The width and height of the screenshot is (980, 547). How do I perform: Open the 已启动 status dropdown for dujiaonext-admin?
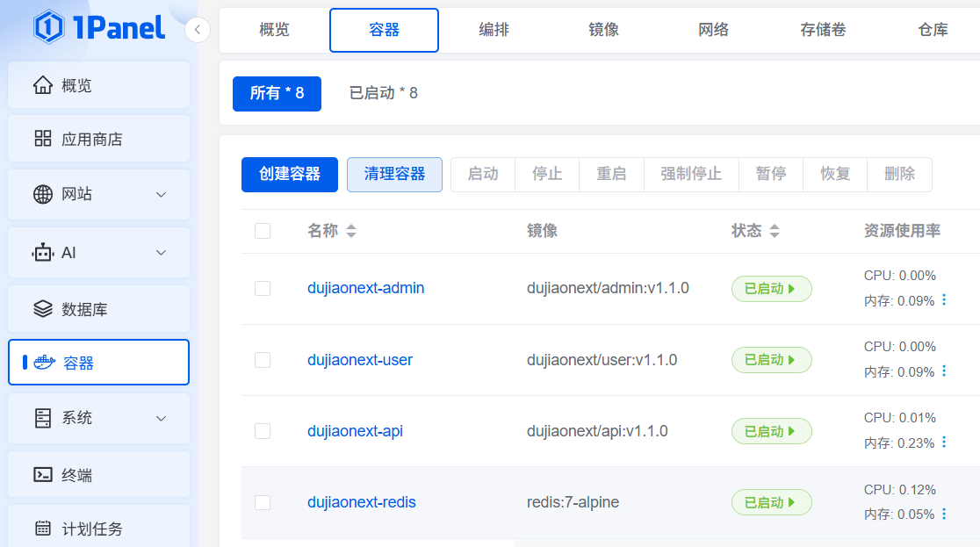click(771, 289)
